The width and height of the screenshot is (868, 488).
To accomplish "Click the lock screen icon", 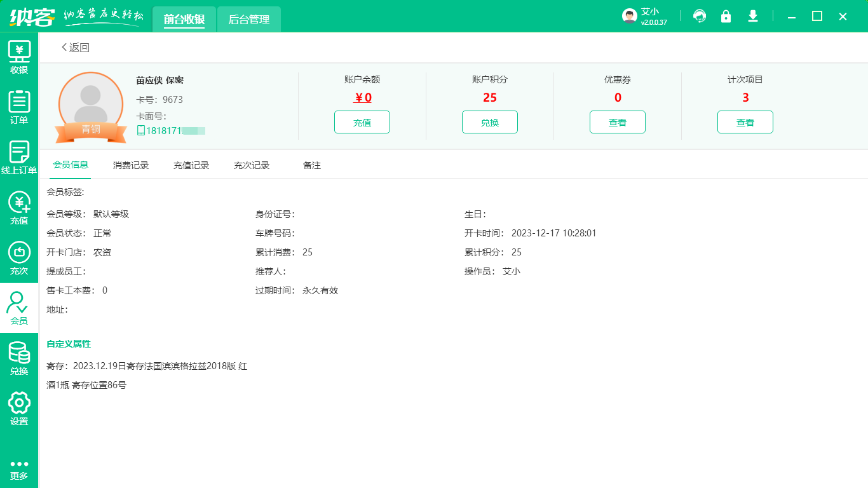I will [x=726, y=16].
